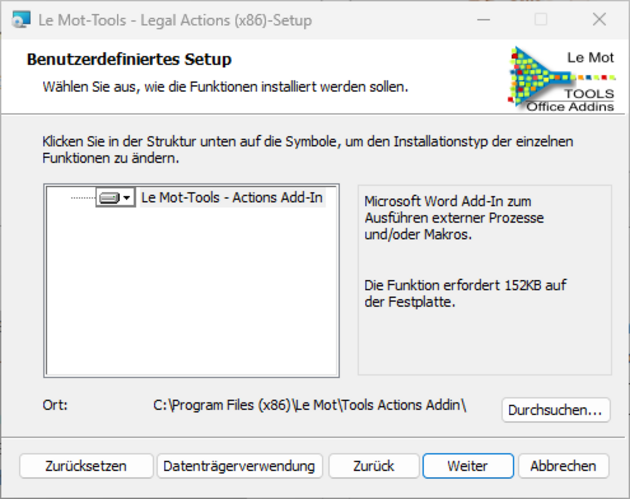The height and width of the screenshot is (499, 630).
Task: Click 'Wählen Sie aus, wie die Funktionen' subtitle
Action: [x=225, y=87]
